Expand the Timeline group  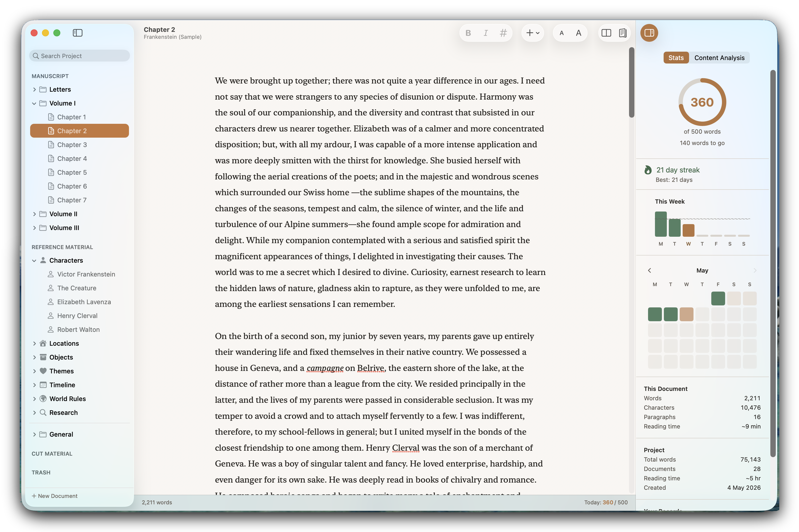[34, 385]
